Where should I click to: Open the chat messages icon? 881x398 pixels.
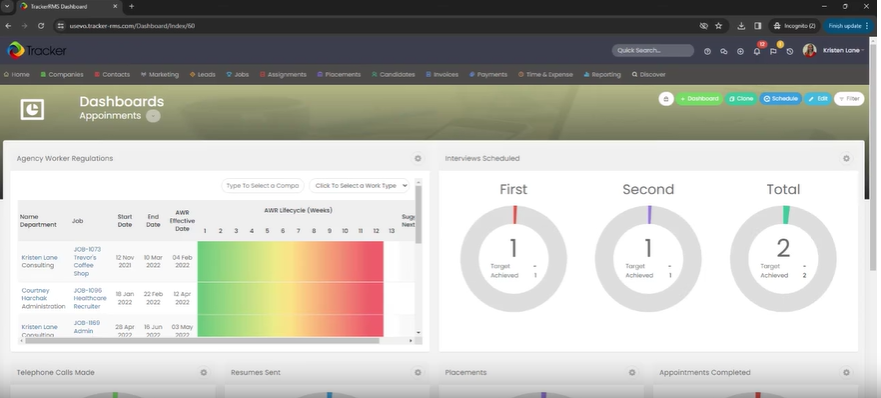pos(724,51)
